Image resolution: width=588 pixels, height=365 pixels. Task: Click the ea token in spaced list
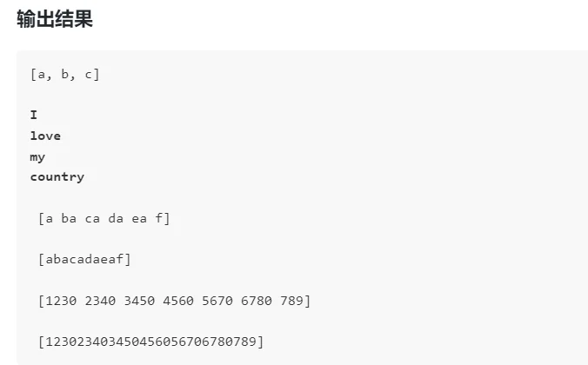tap(139, 219)
